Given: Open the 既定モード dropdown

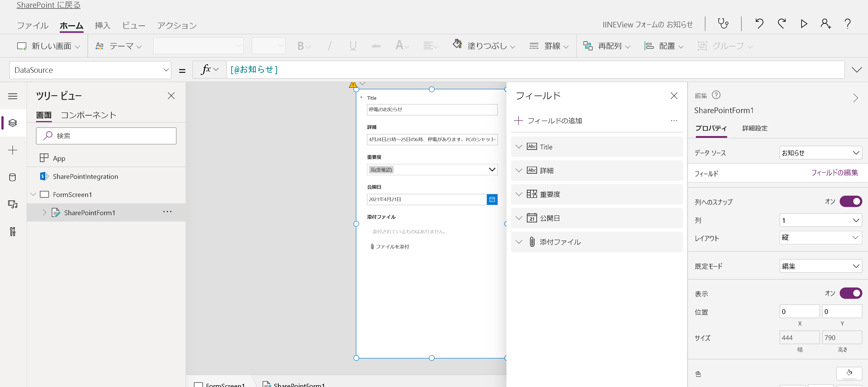Looking at the screenshot, I should click(x=820, y=266).
